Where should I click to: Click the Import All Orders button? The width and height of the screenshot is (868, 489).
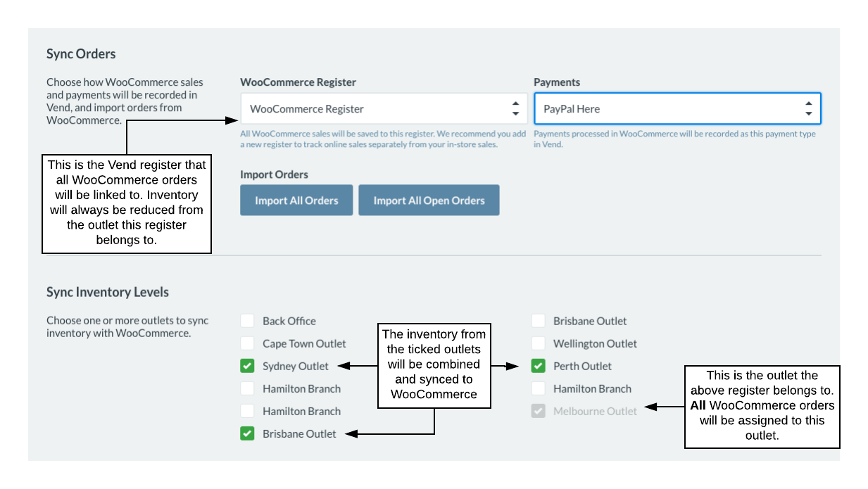coord(296,201)
